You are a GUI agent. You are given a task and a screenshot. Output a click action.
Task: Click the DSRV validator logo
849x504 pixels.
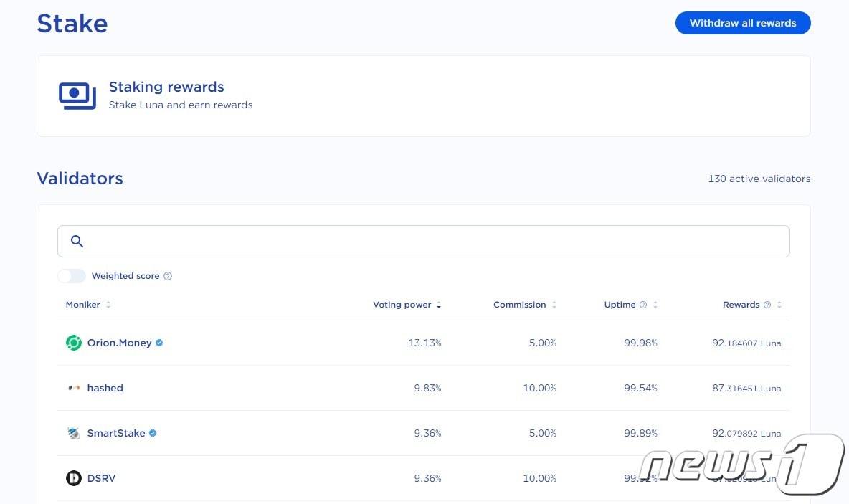(x=74, y=478)
